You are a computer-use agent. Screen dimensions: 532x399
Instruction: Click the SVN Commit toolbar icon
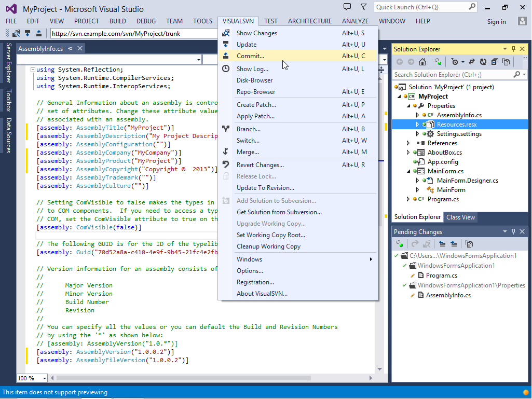(x=39, y=33)
